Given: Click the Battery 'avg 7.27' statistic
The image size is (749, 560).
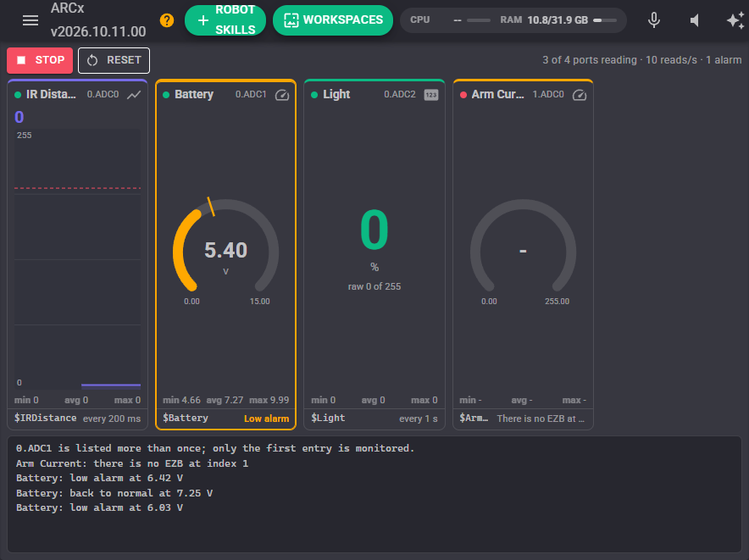Looking at the screenshot, I should coord(225,400).
